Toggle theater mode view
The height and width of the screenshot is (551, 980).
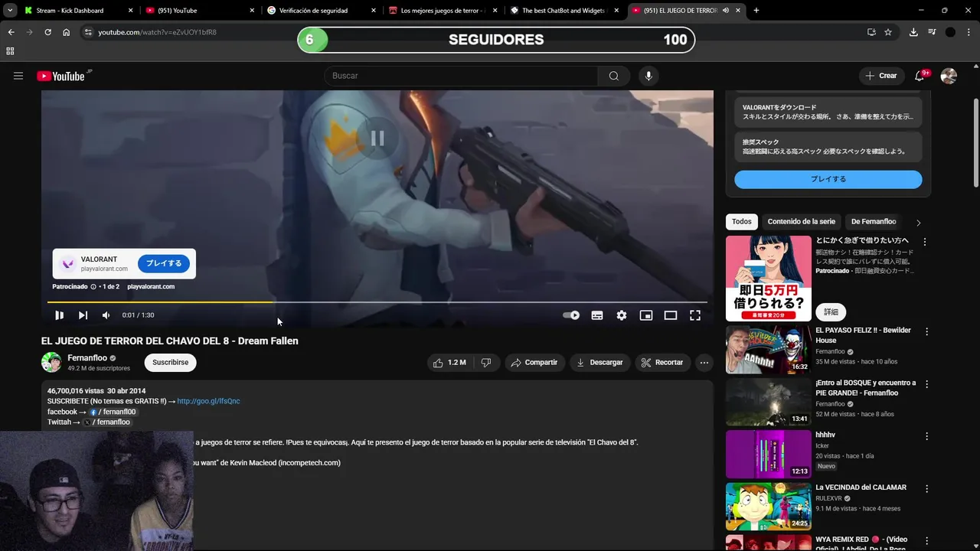671,315
